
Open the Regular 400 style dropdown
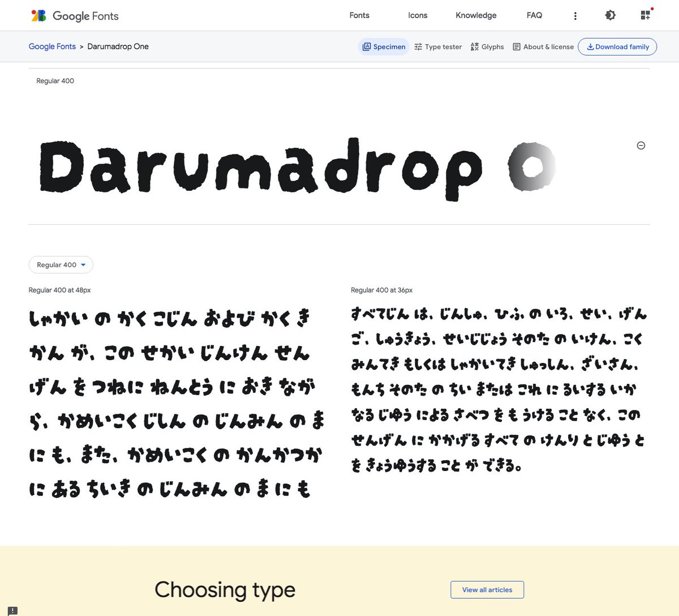pos(61,264)
